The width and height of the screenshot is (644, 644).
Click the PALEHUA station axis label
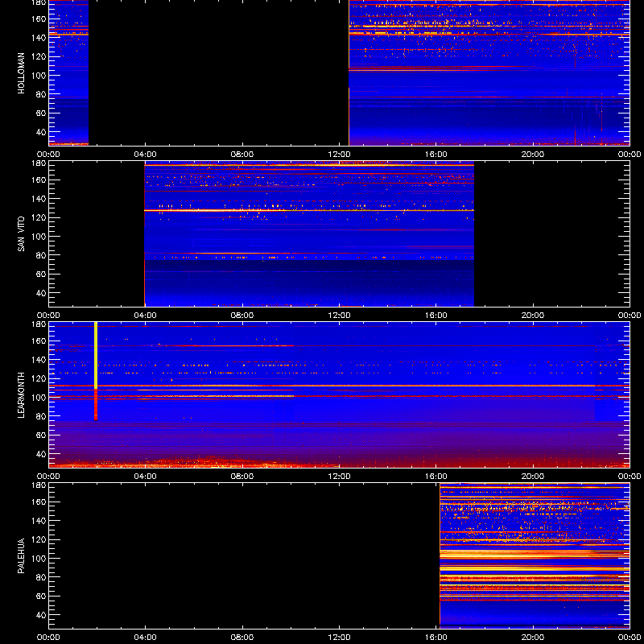(x=21, y=556)
